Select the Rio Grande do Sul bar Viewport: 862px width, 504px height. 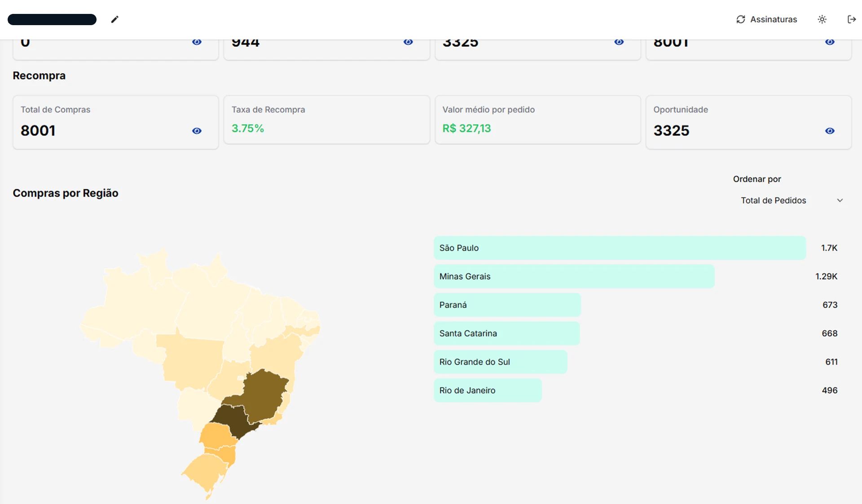click(500, 362)
